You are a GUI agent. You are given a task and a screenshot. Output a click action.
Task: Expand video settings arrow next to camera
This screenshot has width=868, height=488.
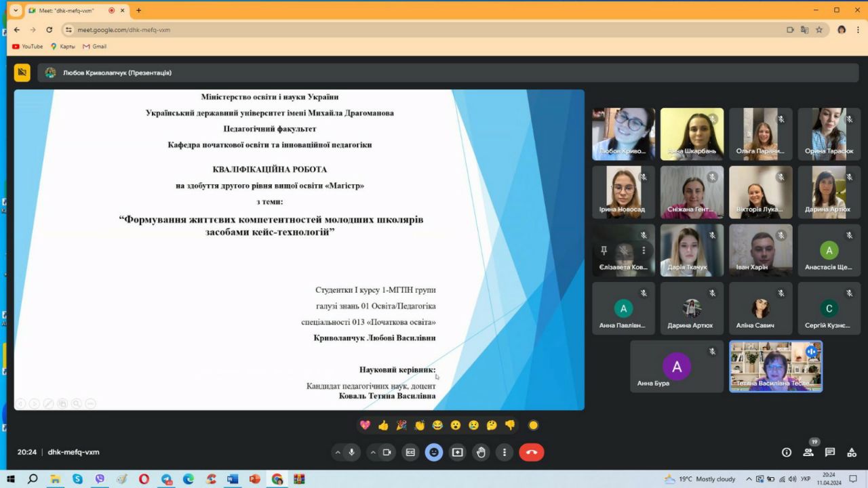(x=373, y=452)
